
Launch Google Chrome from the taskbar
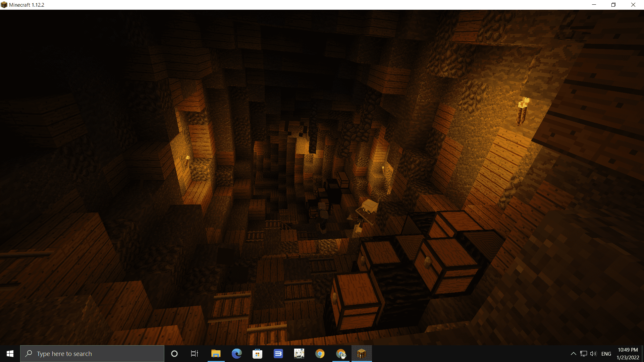(x=320, y=354)
